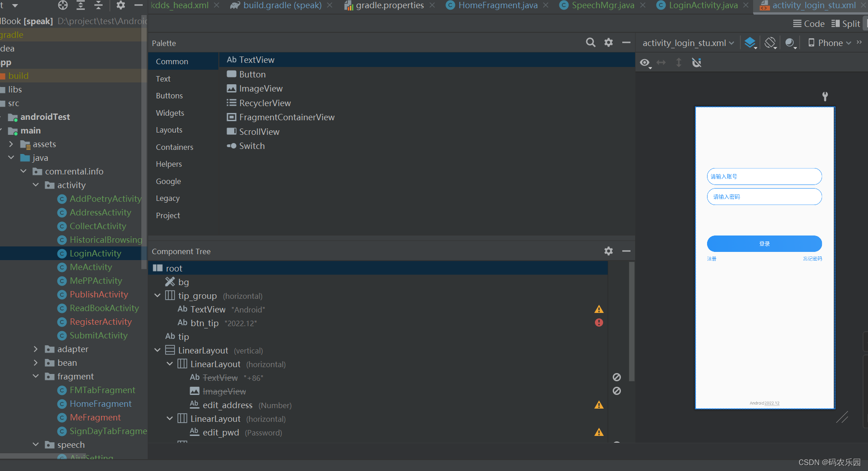Screen dimensions: 868x471
Task: Hide the project panel with minus icon
Action: click(x=139, y=5)
